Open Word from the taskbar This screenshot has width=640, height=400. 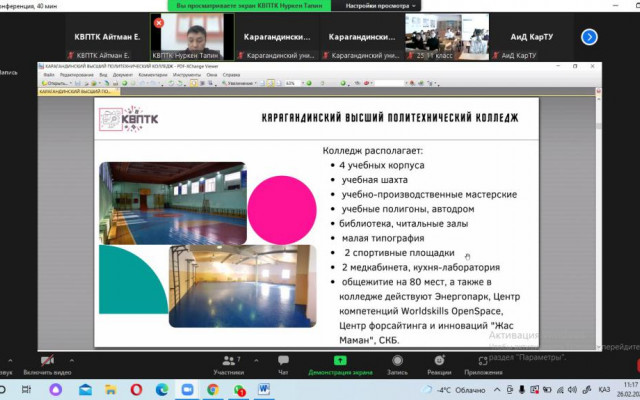[264, 390]
